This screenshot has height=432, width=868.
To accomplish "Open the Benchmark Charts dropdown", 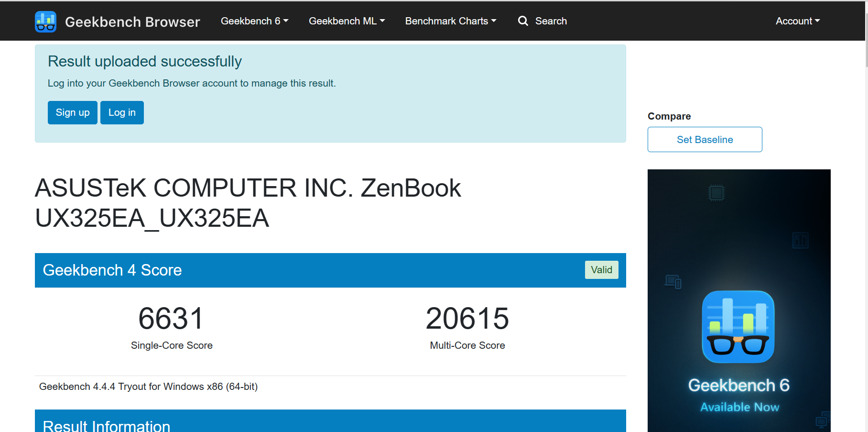I will (x=451, y=21).
